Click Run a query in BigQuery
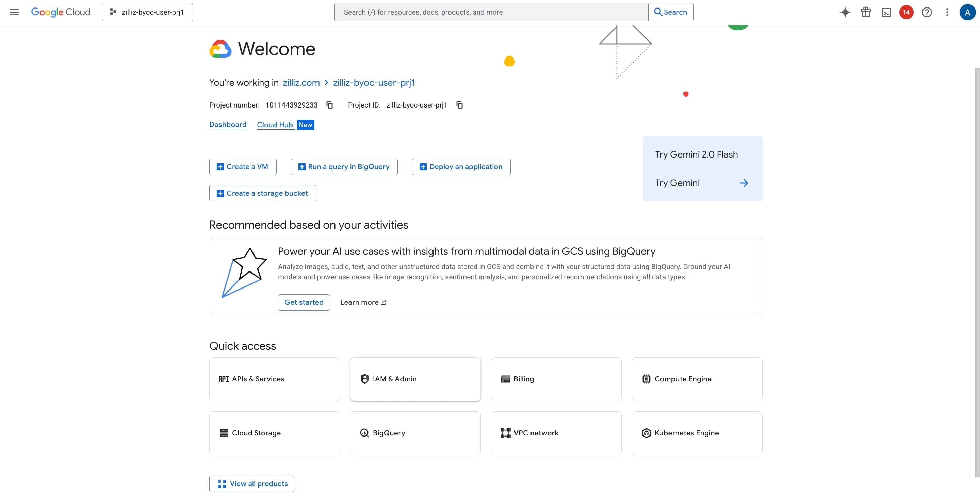Screen dimensions: 980x494 [x=344, y=167]
